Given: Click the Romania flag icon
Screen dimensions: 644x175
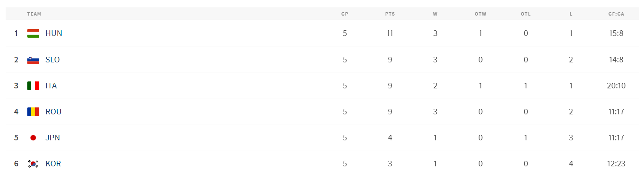Looking at the screenshot, I should pyautogui.click(x=33, y=112).
